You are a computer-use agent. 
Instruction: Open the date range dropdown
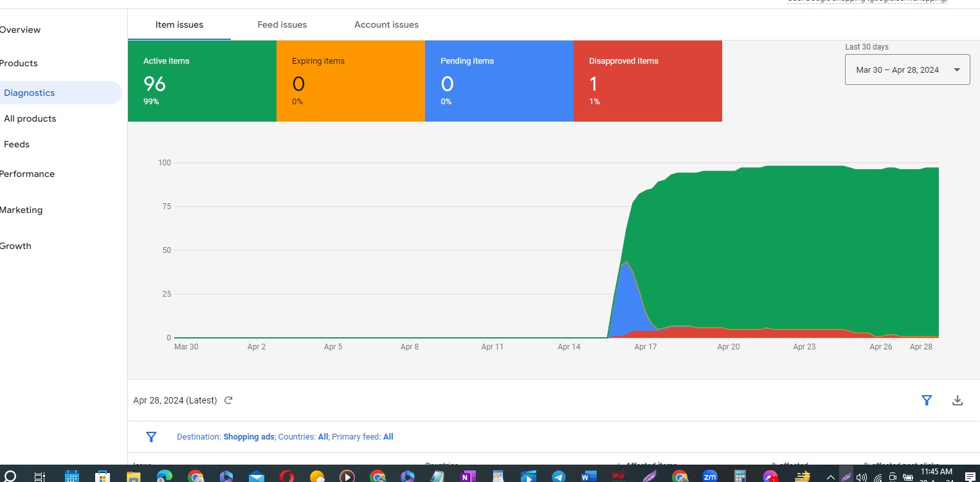pos(907,70)
